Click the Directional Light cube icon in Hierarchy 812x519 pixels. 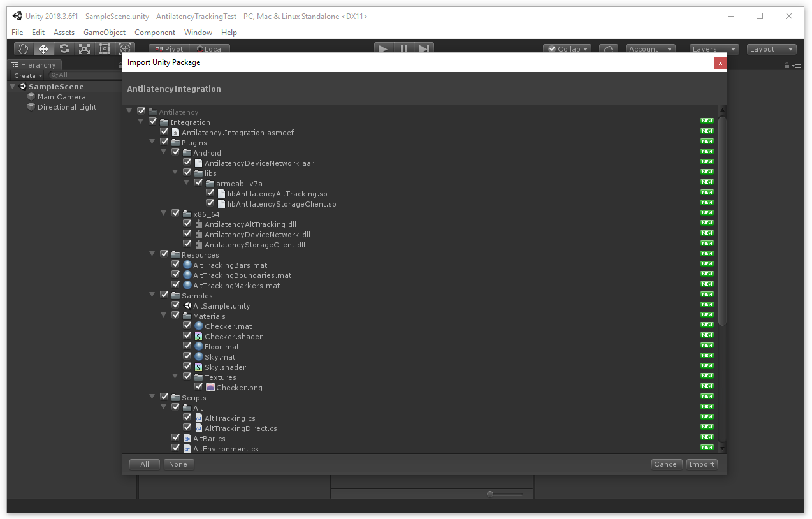click(31, 107)
